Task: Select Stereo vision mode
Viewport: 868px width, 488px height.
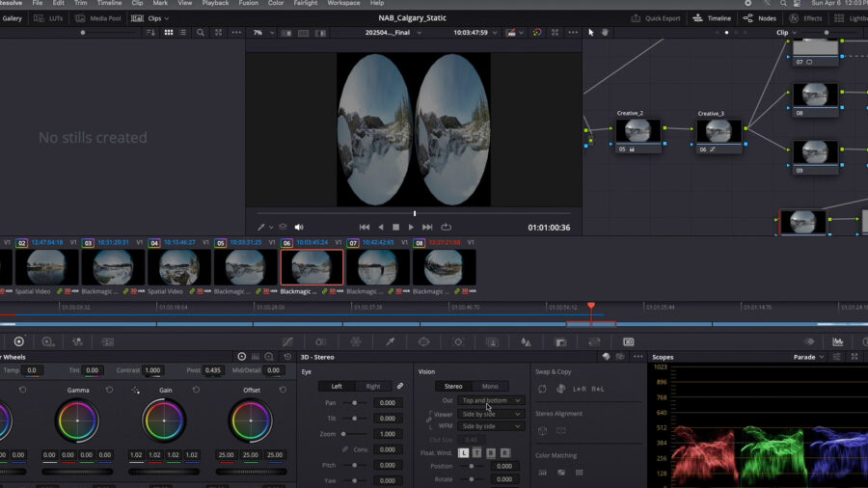Action: pyautogui.click(x=453, y=386)
